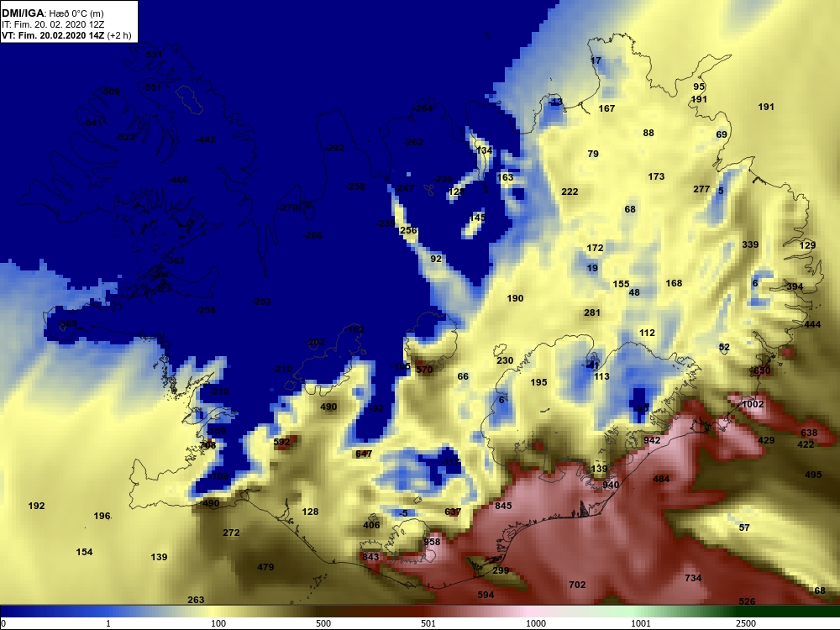Click the map value '734'
Viewport: 840px width, 630px height.
tap(693, 578)
